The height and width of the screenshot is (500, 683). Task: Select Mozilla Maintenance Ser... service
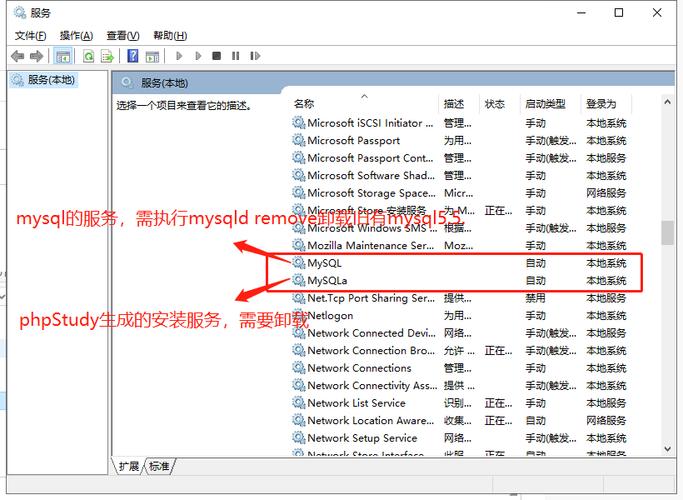point(461,245)
